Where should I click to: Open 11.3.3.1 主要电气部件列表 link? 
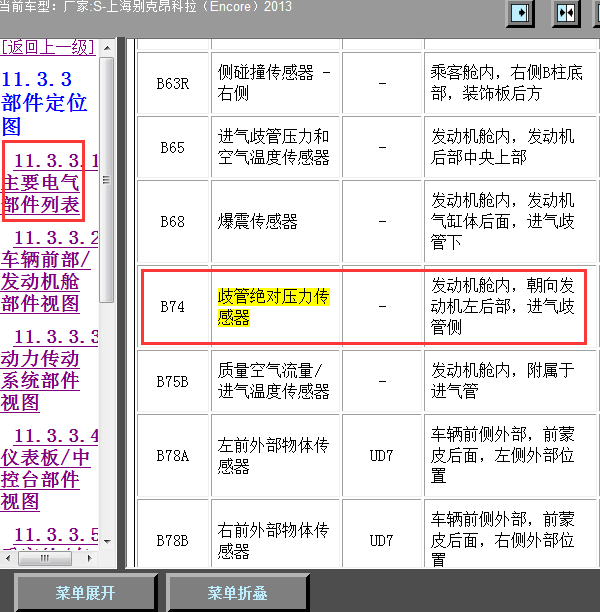pyautogui.click(x=50, y=183)
